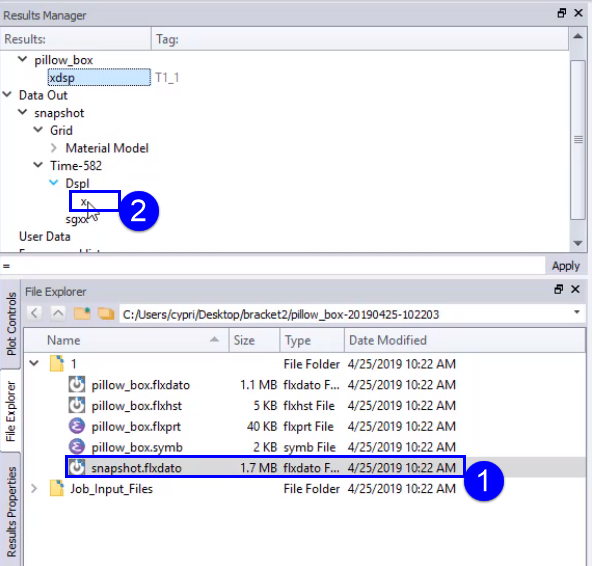Select the Dspl tree item label
This screenshot has width=592, height=566.
click(77, 183)
